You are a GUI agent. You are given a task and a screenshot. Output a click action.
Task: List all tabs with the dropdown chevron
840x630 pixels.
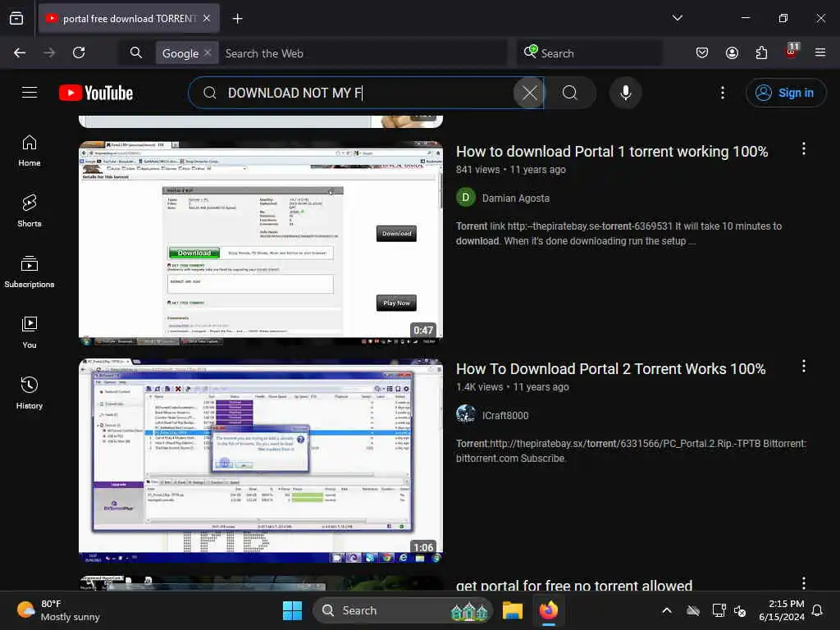(678, 18)
